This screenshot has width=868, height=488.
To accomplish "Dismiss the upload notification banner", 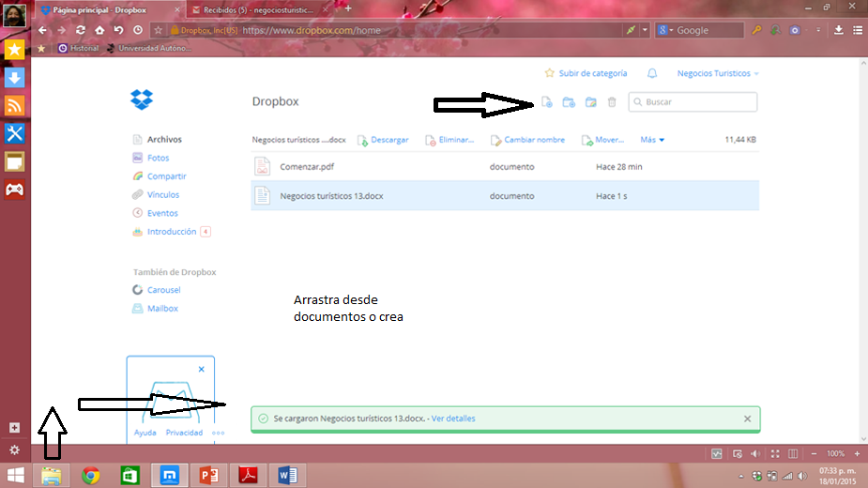I will point(747,419).
